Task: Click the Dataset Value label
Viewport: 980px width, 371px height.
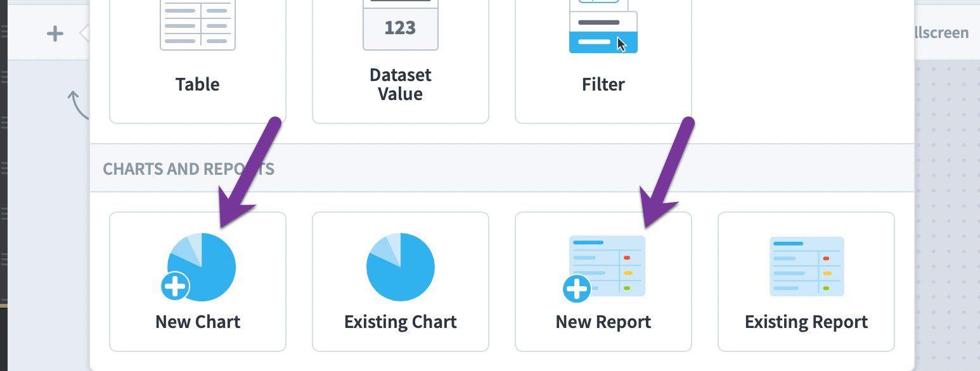Action: point(401,84)
